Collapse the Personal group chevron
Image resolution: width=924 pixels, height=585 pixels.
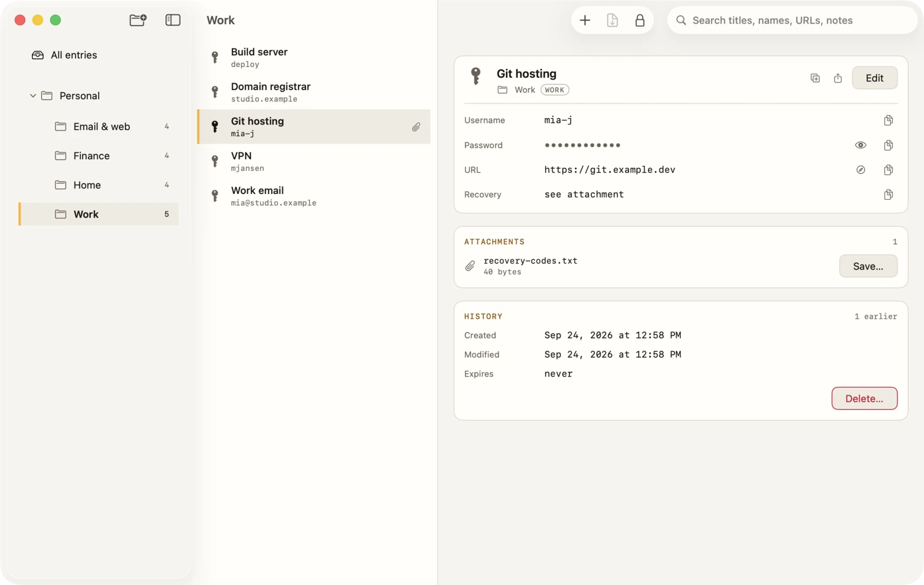tap(33, 96)
